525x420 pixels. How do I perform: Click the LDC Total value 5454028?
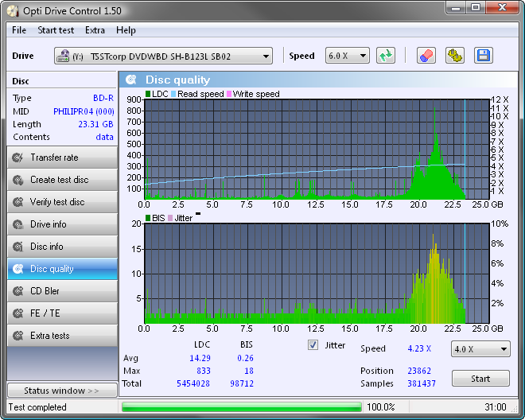click(193, 383)
